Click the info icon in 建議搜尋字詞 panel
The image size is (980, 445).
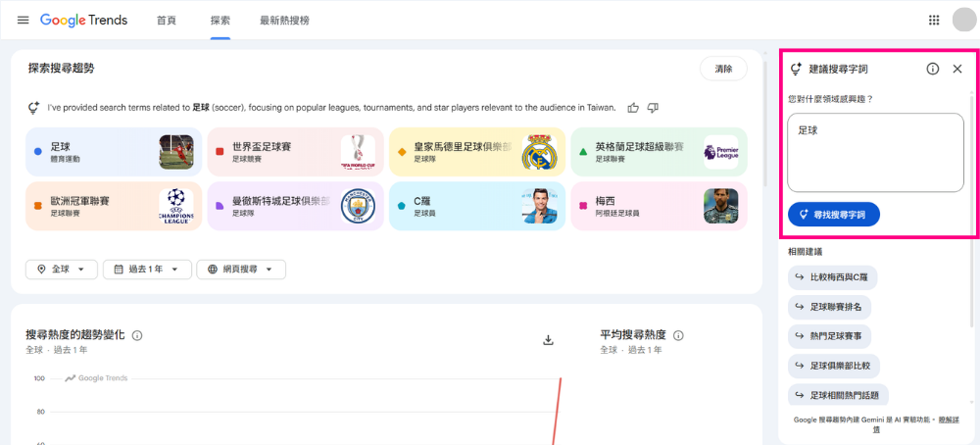coord(933,69)
